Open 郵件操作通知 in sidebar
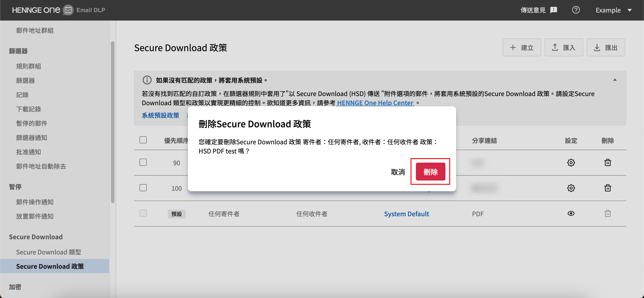The width and height of the screenshot is (644, 298). tap(35, 202)
